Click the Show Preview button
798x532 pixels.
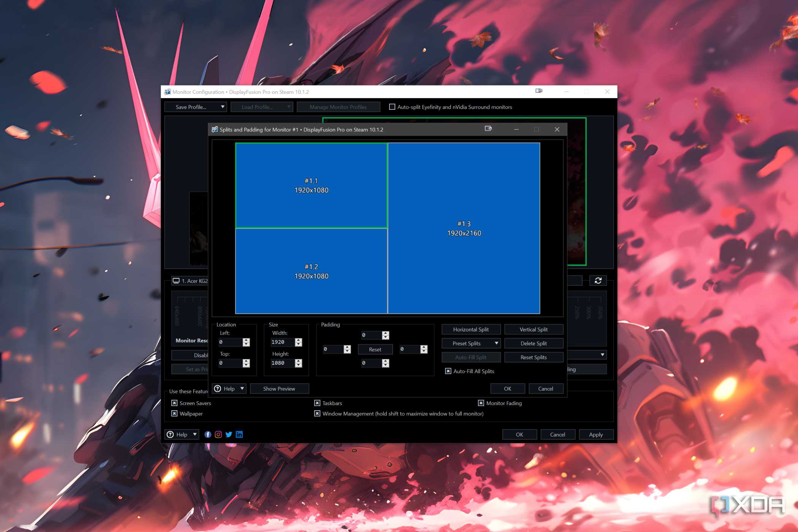[279, 389]
